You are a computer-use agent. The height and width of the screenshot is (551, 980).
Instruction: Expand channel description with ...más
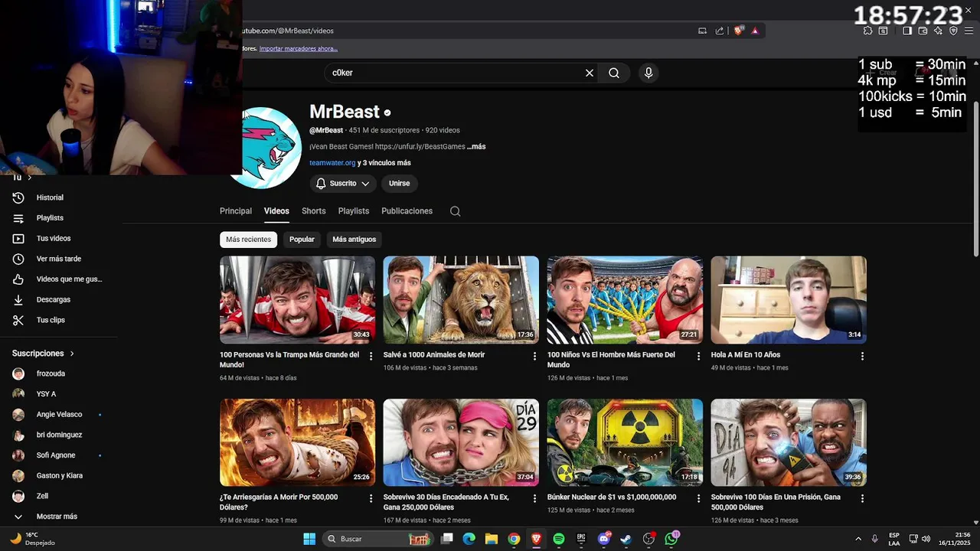pyautogui.click(x=476, y=146)
